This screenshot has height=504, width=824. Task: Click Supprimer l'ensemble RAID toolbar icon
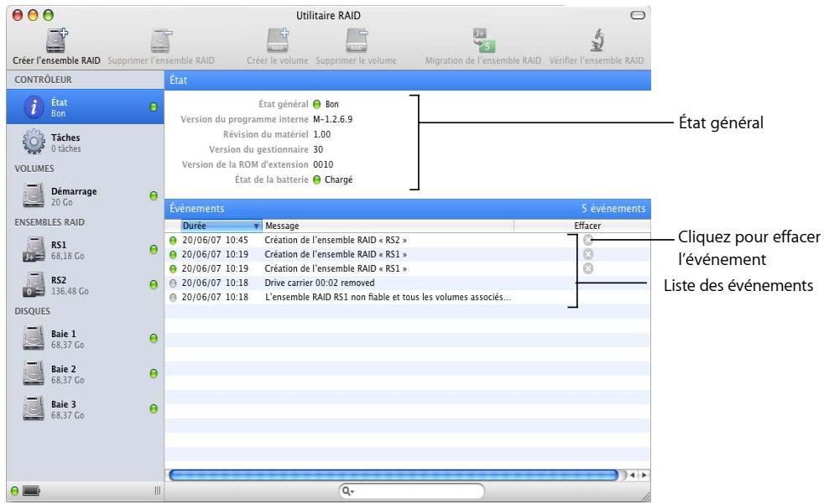[161, 40]
